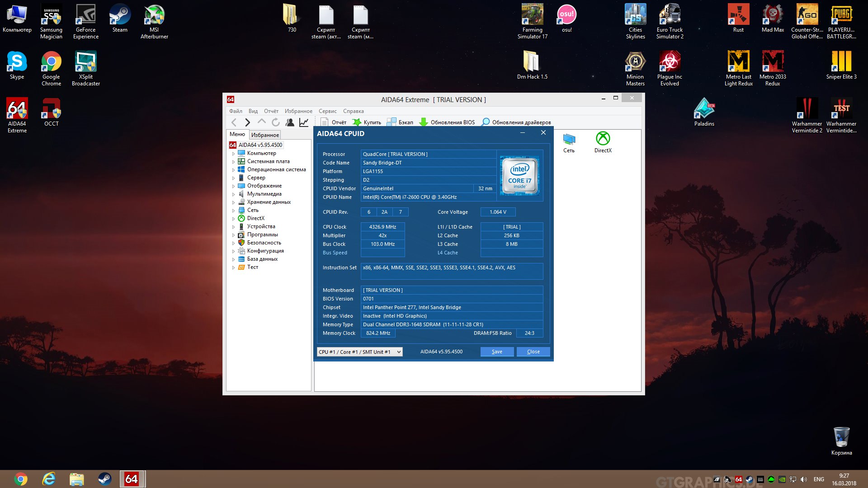This screenshot has height=488, width=868.
Task: Open the CPU #1 / Core #1 dropdown
Action: 359,352
